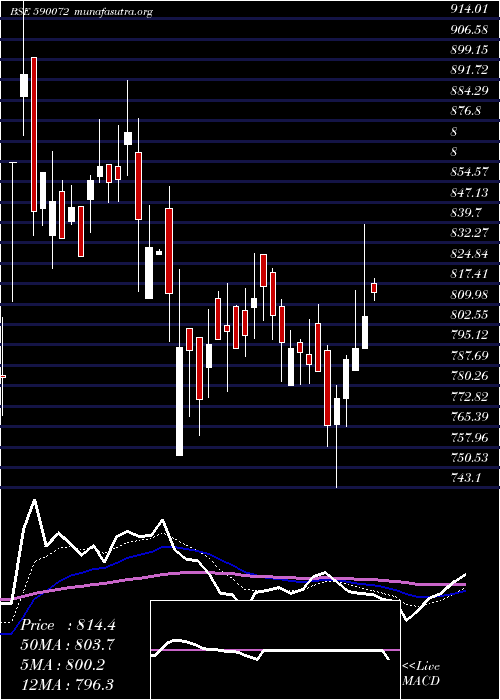Pick the 780.26 price axis value
This screenshot has height=700, width=500.
pos(469,376)
